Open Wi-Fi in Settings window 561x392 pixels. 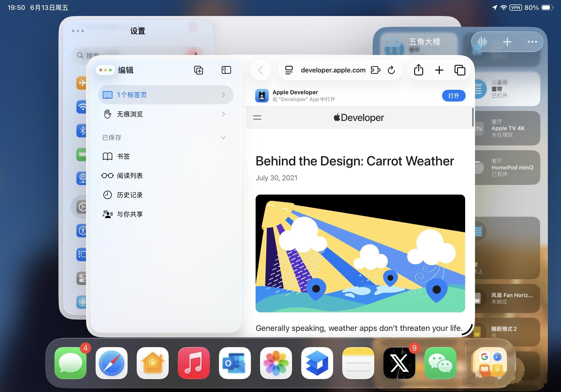(x=81, y=106)
